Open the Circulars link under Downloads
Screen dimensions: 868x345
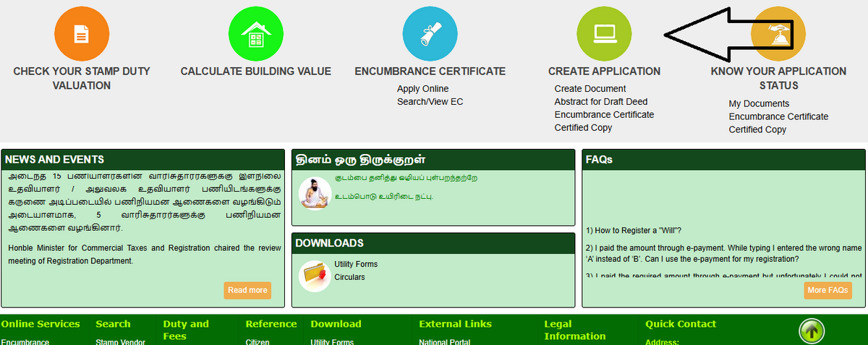349,277
